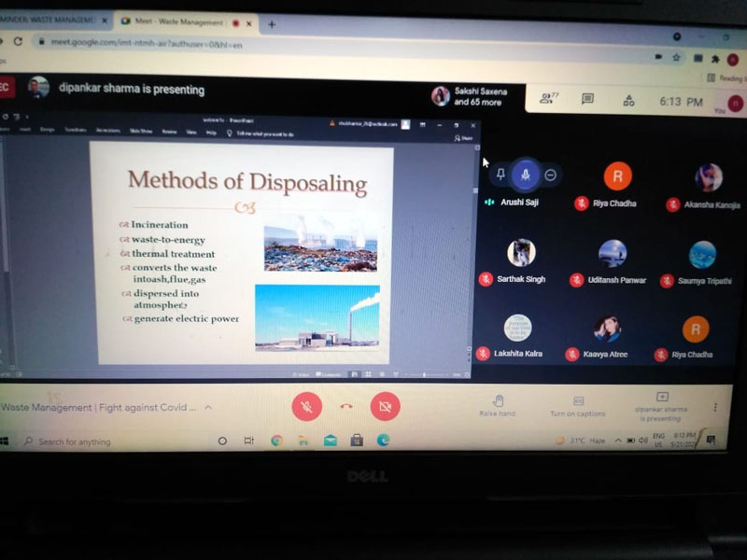The width and height of the screenshot is (747, 560).
Task: Expand meeting details chevron next to title
Action: point(208,408)
